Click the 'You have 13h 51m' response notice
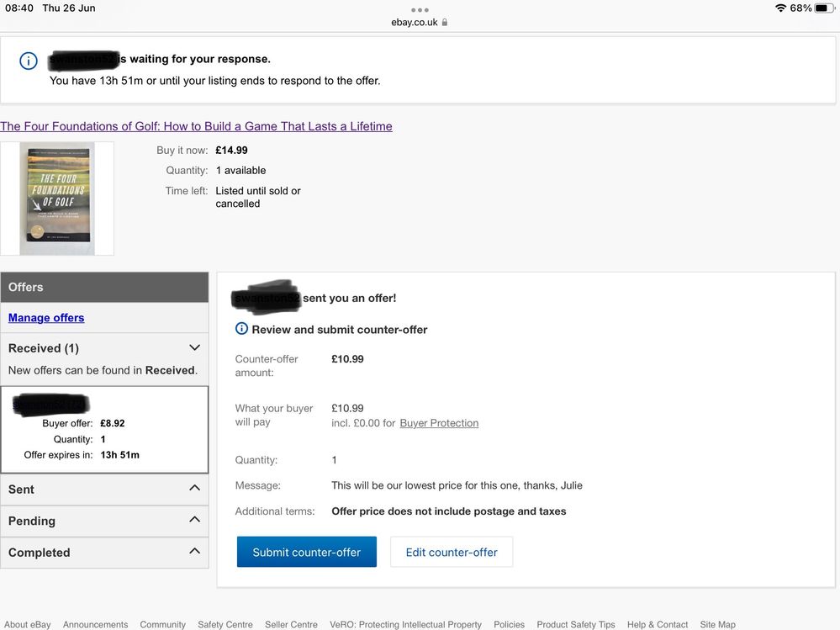840x630 pixels. pyautogui.click(x=214, y=81)
